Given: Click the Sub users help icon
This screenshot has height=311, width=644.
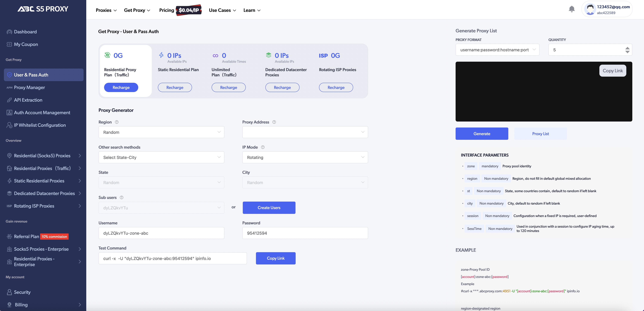Looking at the screenshot, I should pos(121,197).
